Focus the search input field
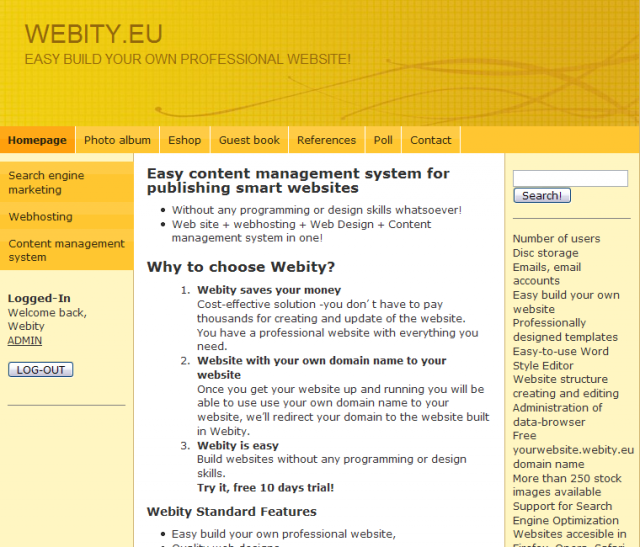 point(570,178)
